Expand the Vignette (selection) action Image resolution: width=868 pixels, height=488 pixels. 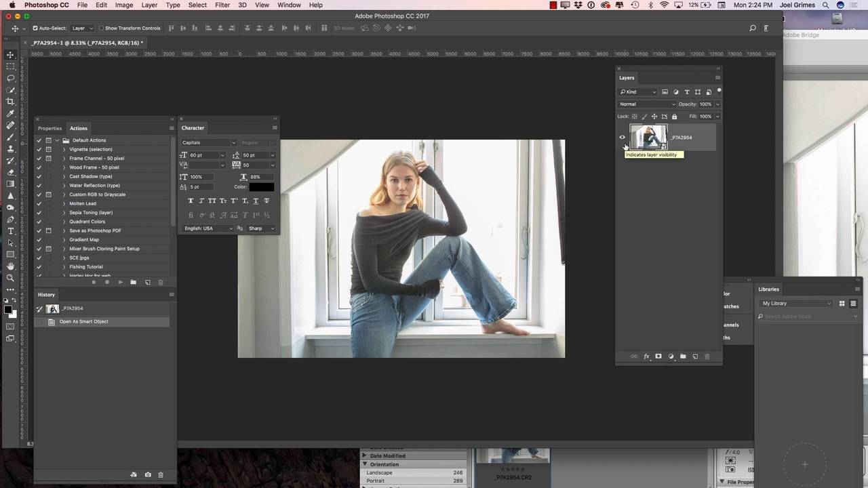64,149
